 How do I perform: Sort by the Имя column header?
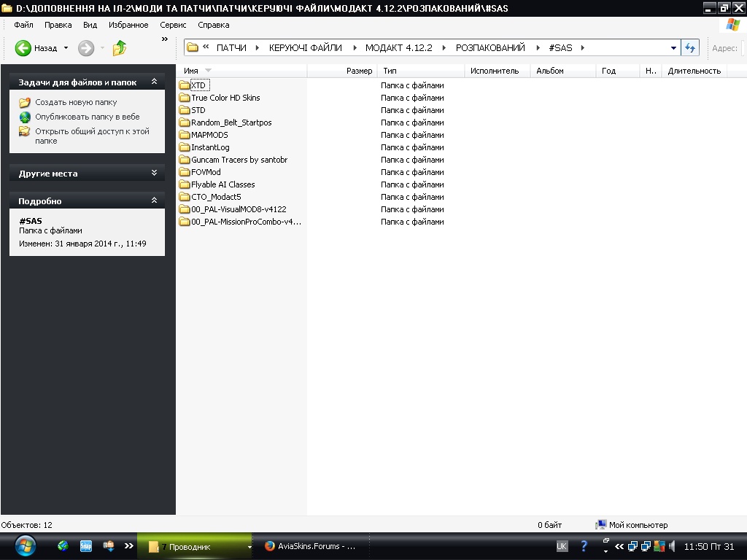pyautogui.click(x=241, y=71)
